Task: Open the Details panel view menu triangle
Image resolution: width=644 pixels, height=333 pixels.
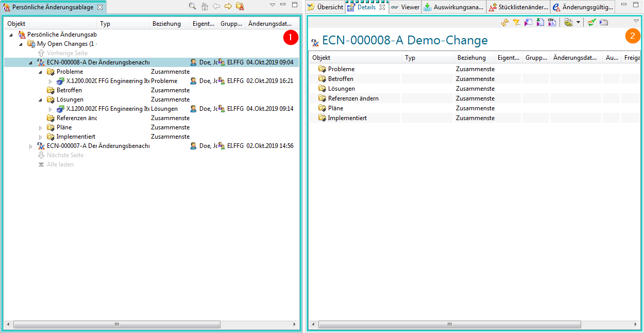Action: pyautogui.click(x=636, y=21)
